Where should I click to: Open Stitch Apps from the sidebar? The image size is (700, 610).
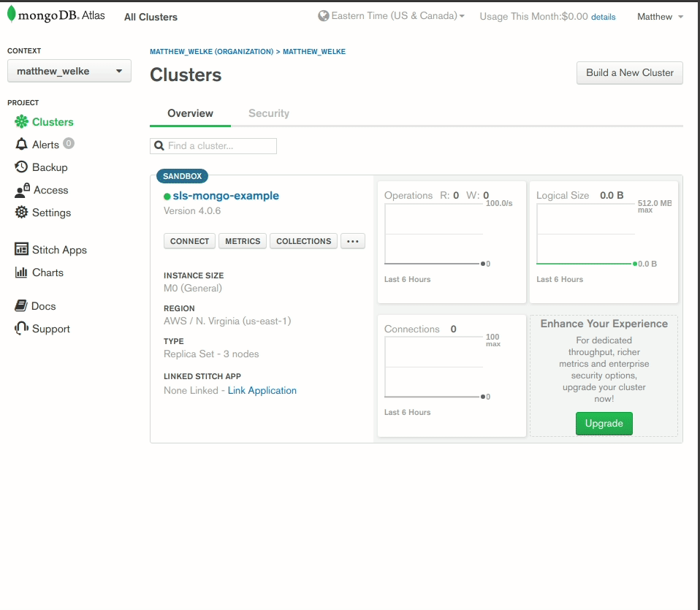click(59, 250)
